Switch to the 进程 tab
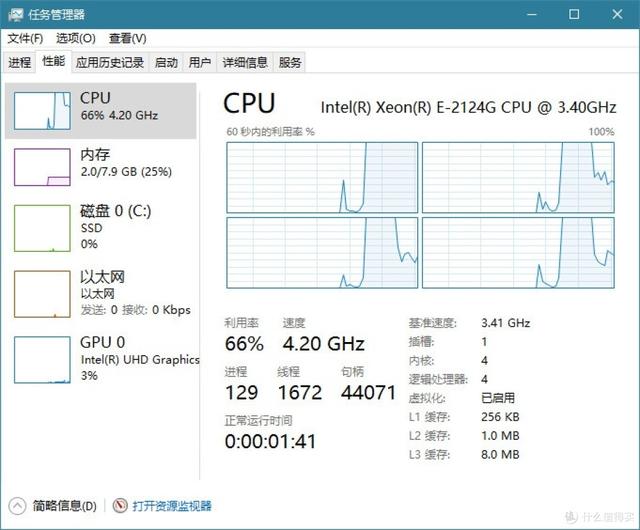This screenshot has height=530, width=640. click(x=19, y=62)
